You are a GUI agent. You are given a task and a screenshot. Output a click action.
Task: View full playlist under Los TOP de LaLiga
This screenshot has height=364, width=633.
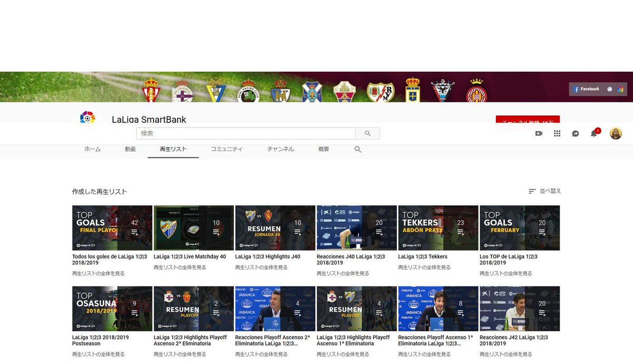[506, 273]
